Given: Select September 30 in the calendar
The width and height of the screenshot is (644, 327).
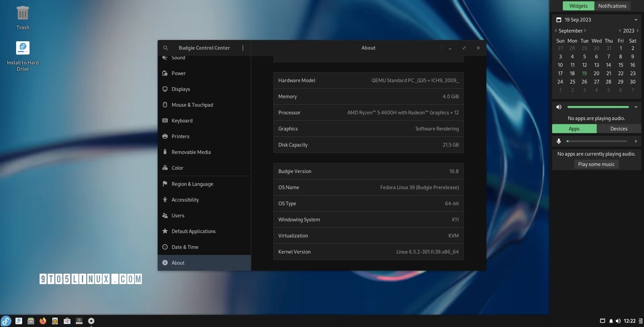Looking at the screenshot, I should 632,82.
